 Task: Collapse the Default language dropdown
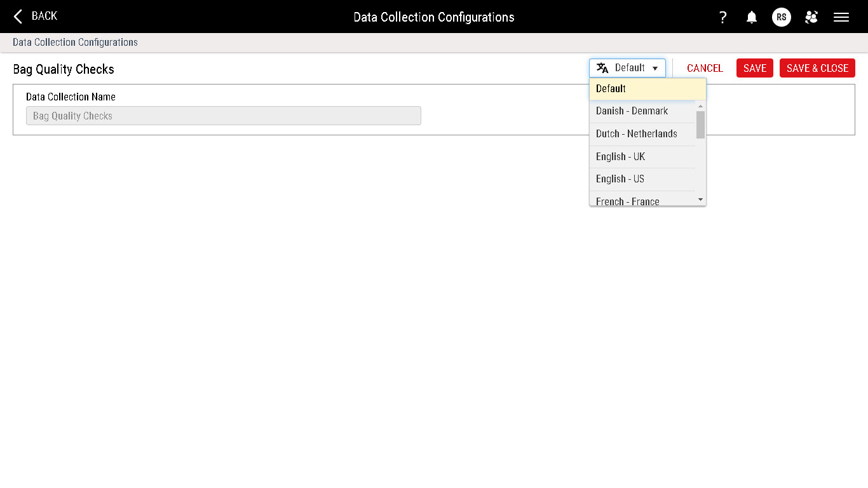[x=627, y=68]
